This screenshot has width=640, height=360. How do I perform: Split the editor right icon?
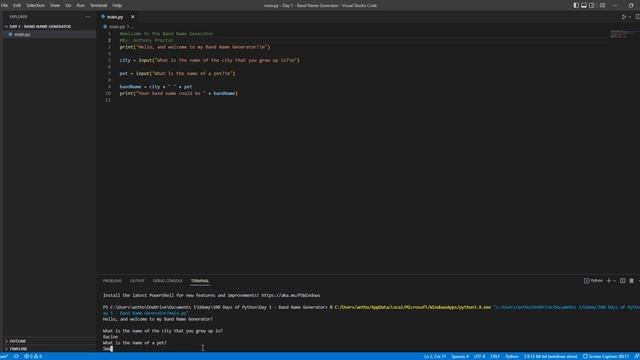(x=637, y=17)
